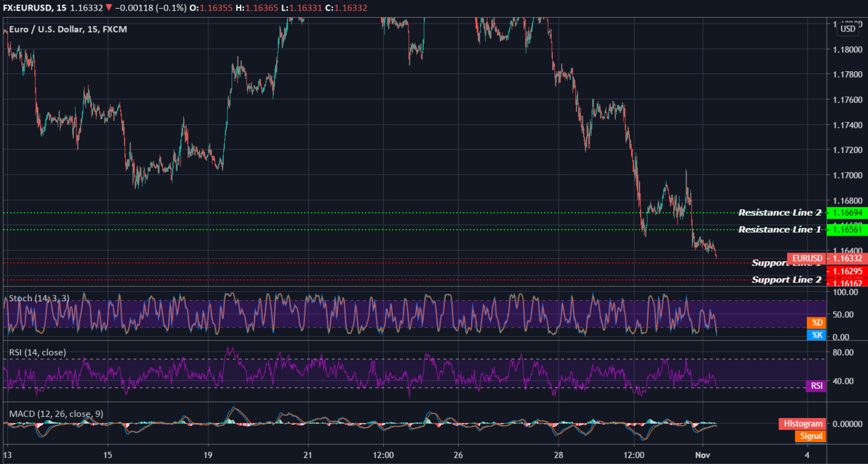Click the RSI (14, close) indicator label
Image resolution: width=868 pixels, height=464 pixels.
pos(37,352)
